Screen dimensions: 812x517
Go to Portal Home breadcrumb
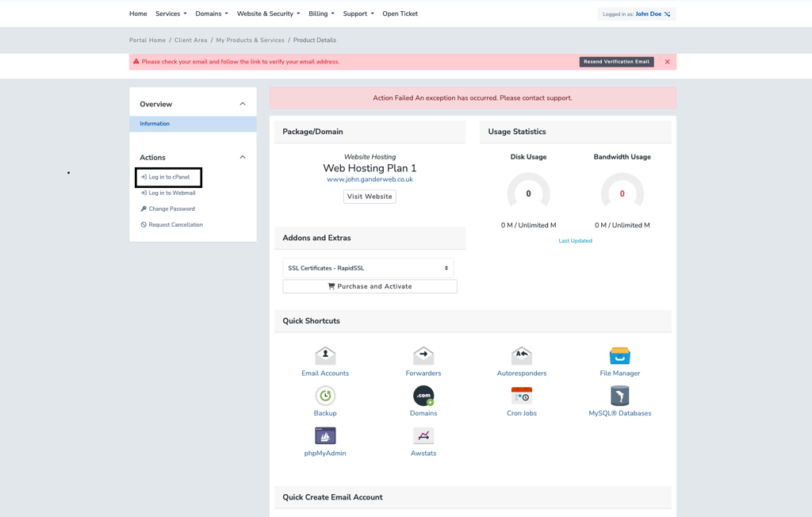click(x=147, y=40)
